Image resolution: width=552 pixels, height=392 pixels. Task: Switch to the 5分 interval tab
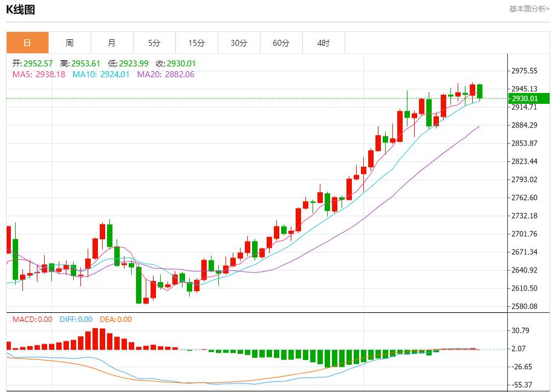click(x=154, y=43)
